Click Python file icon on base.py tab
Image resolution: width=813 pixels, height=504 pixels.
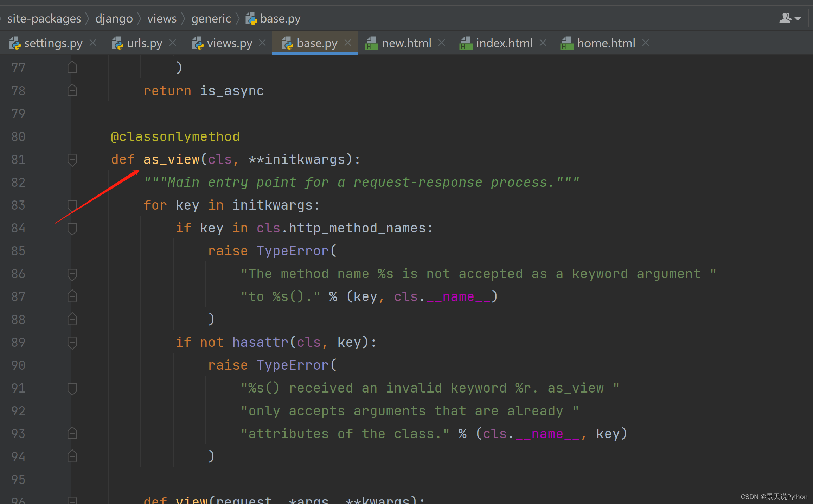(x=288, y=43)
